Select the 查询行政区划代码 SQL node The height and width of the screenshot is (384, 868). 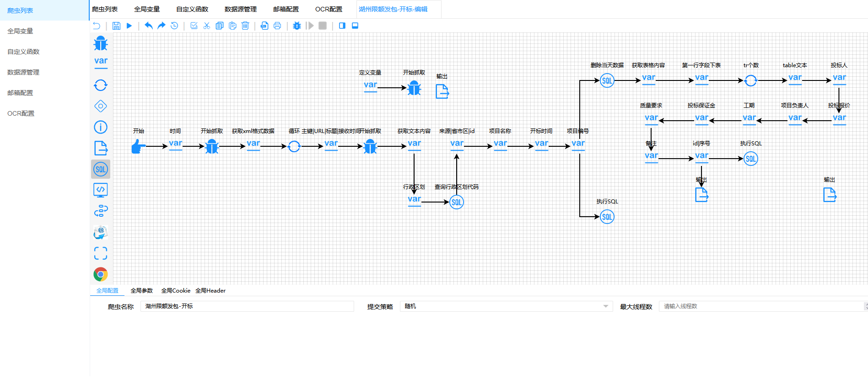pos(457,202)
